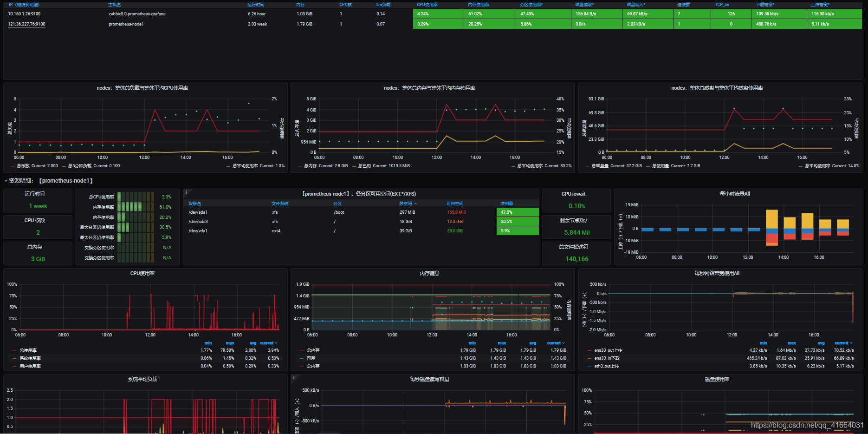Open the 整体总磁盘与整体平均磁盘使用率 panel title menu
868x434 pixels.
tap(717, 88)
